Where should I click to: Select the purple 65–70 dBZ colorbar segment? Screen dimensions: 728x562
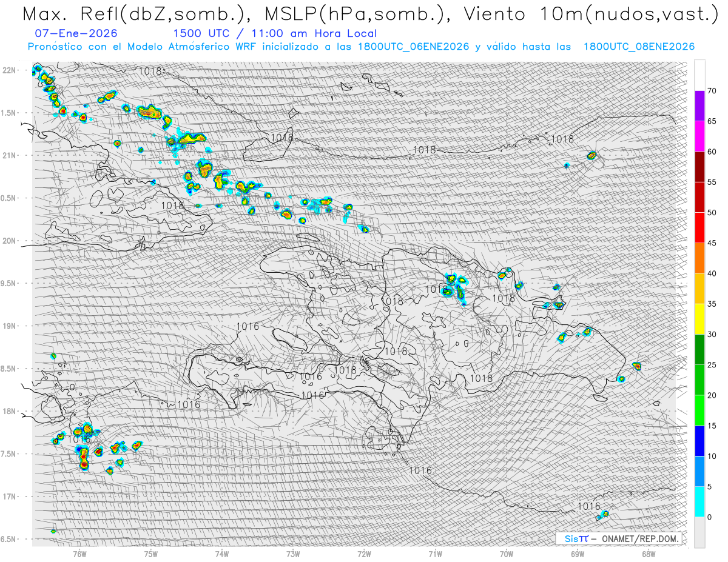coord(699,106)
